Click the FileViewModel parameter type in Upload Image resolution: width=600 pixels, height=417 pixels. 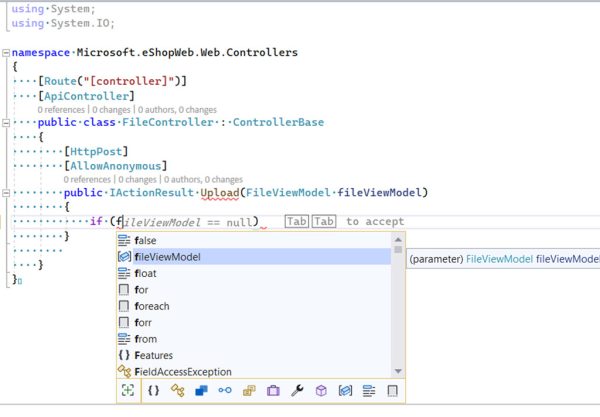[288, 192]
